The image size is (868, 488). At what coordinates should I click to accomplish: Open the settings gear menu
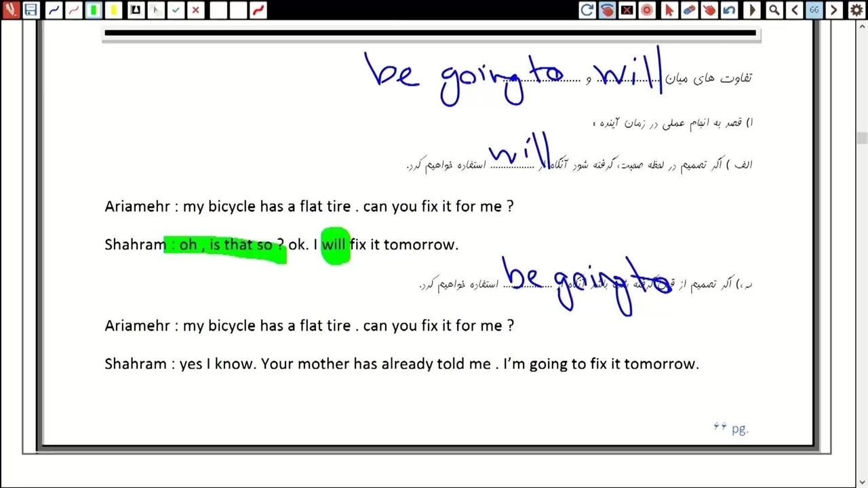(x=856, y=10)
